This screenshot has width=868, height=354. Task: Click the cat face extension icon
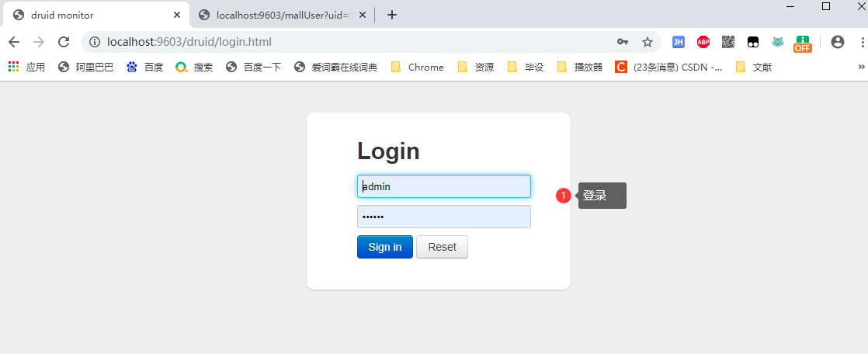click(777, 43)
